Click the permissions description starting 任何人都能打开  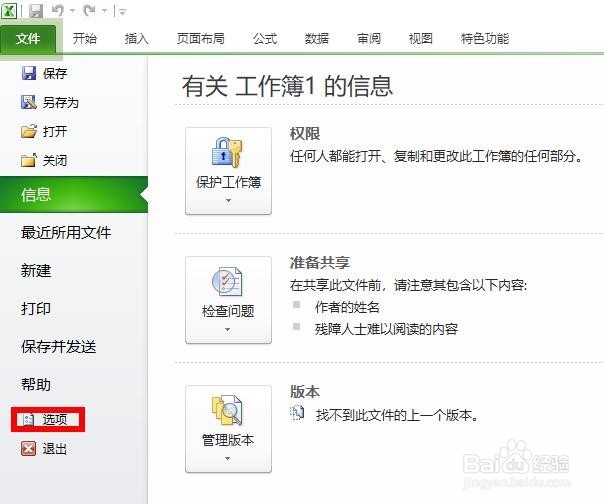[x=436, y=156]
